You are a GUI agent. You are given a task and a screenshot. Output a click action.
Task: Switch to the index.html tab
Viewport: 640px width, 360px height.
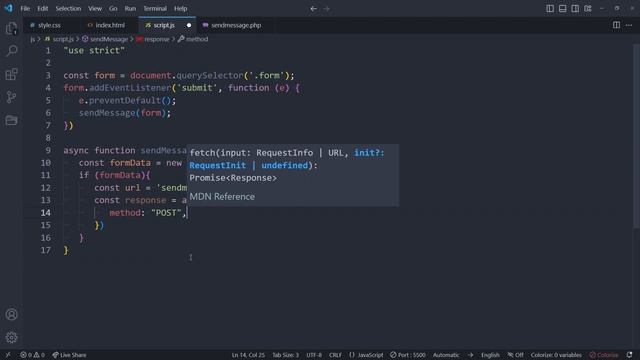tap(110, 25)
